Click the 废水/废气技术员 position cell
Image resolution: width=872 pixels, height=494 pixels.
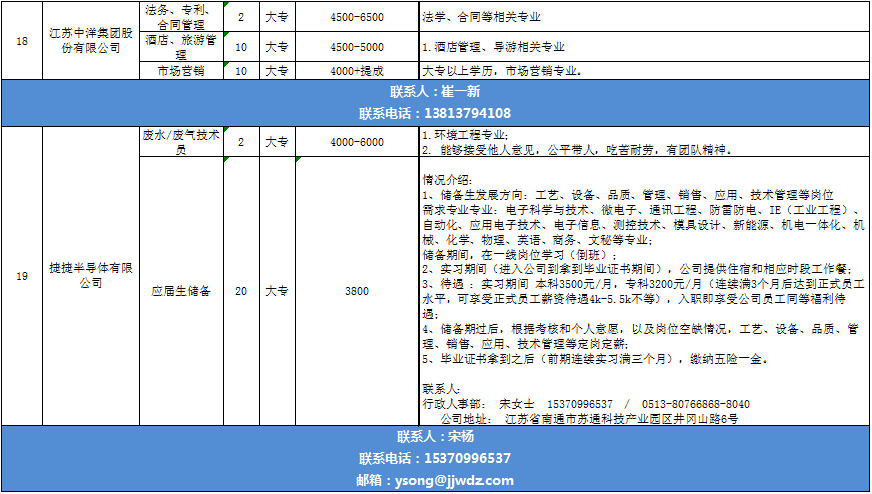tap(180, 142)
